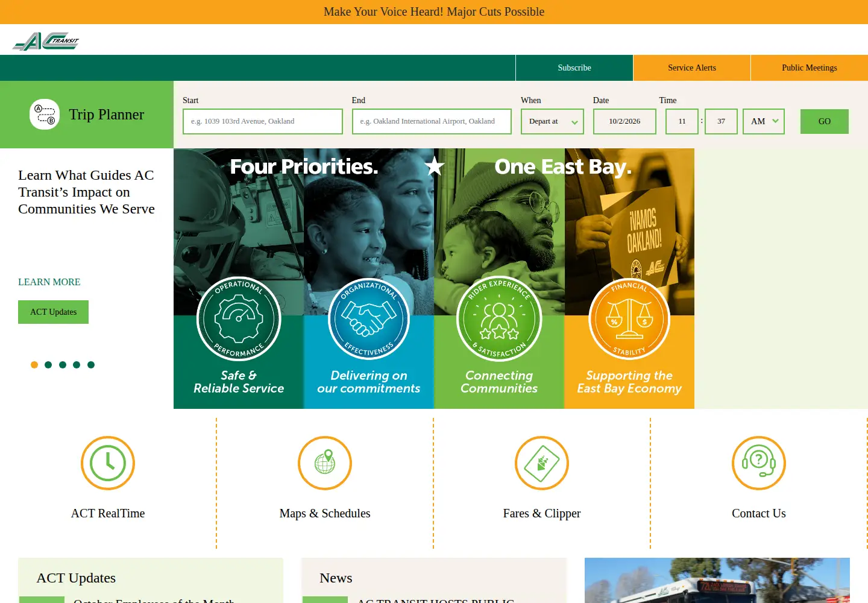Open the Subscribe tab
868x603 pixels.
coord(574,68)
